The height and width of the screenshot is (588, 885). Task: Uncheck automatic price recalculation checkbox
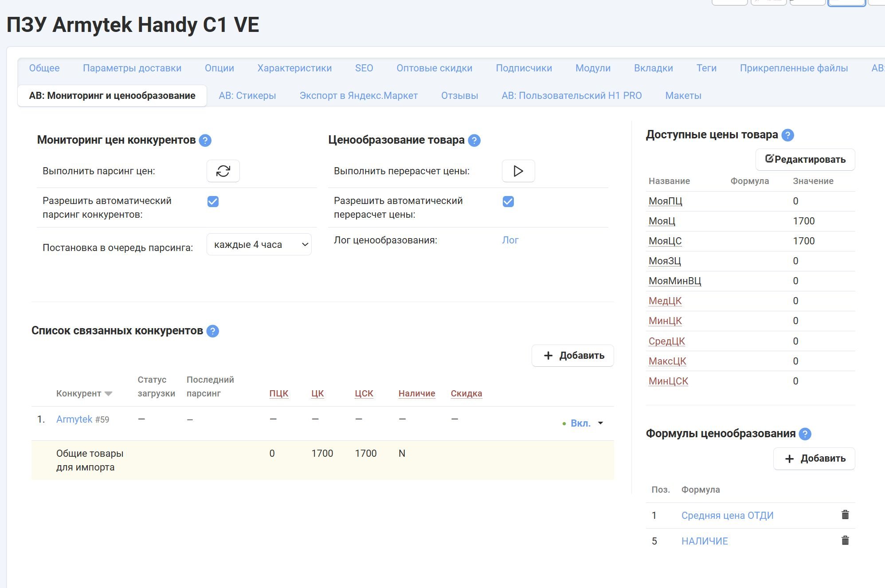pos(508,202)
